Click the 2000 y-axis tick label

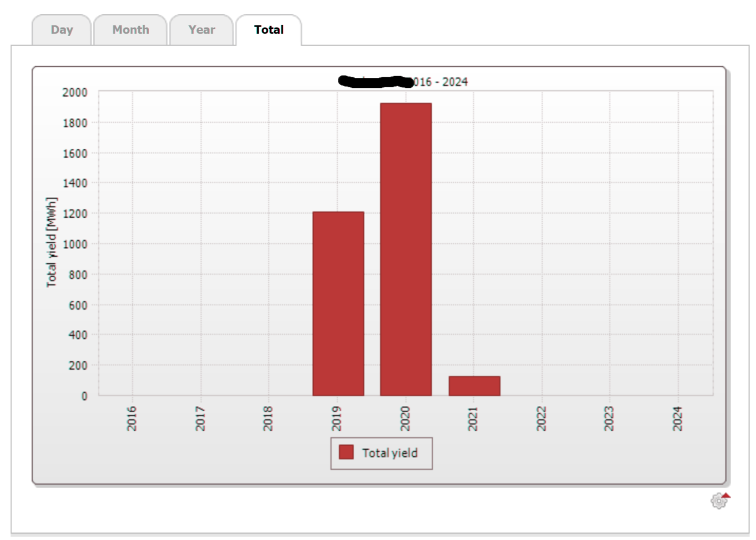point(75,92)
